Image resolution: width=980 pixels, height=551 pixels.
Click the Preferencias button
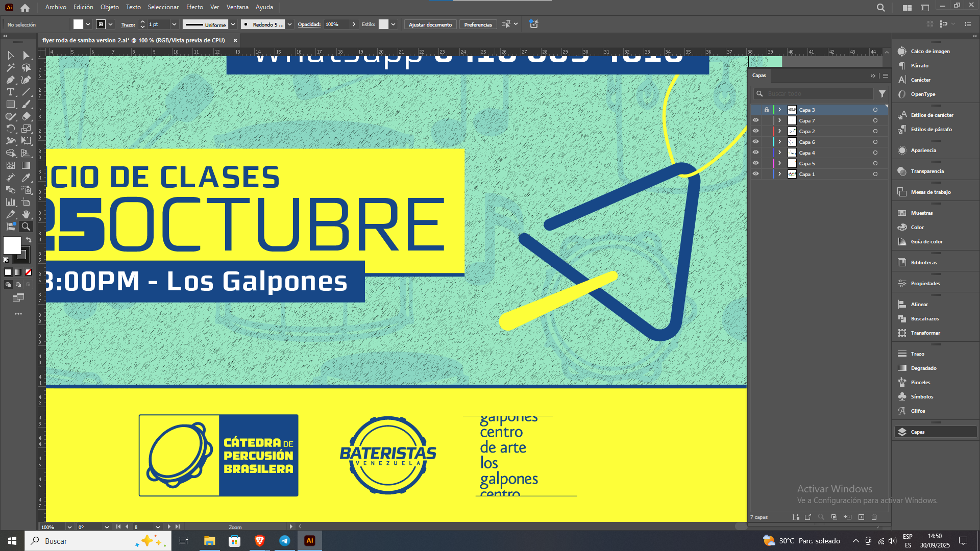[478, 24]
